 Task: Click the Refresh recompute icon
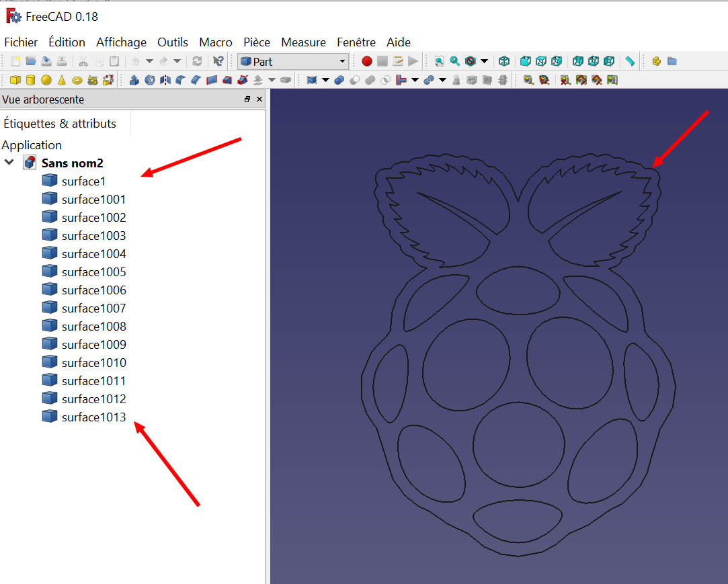coord(197,61)
